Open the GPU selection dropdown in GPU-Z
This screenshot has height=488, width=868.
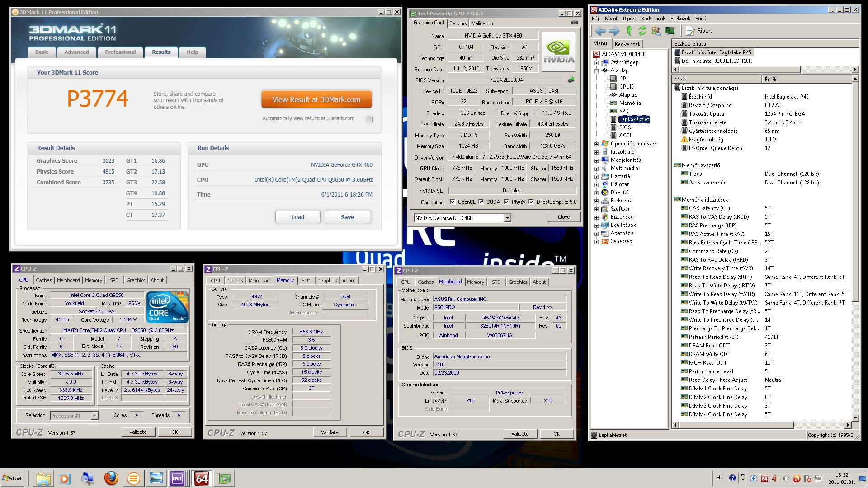507,218
